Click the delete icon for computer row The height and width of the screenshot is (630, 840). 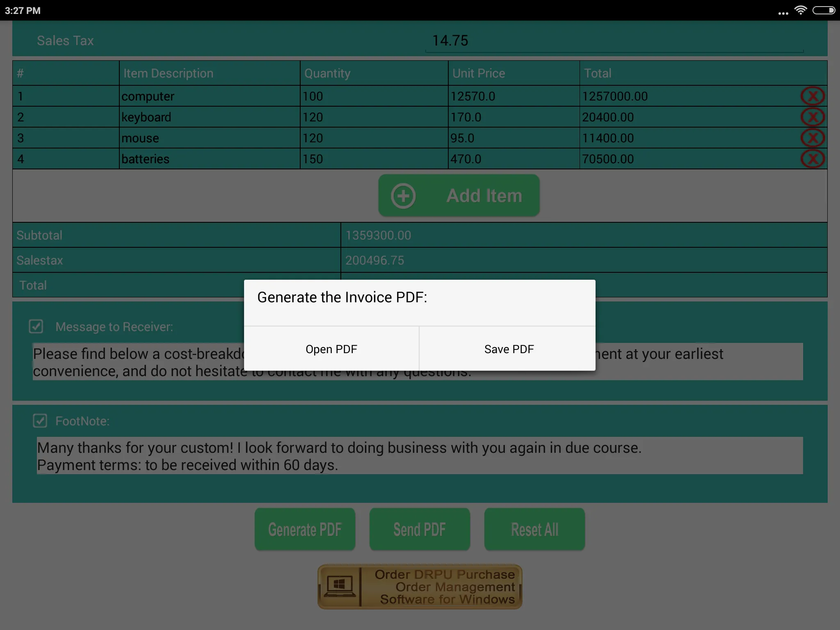click(x=813, y=96)
